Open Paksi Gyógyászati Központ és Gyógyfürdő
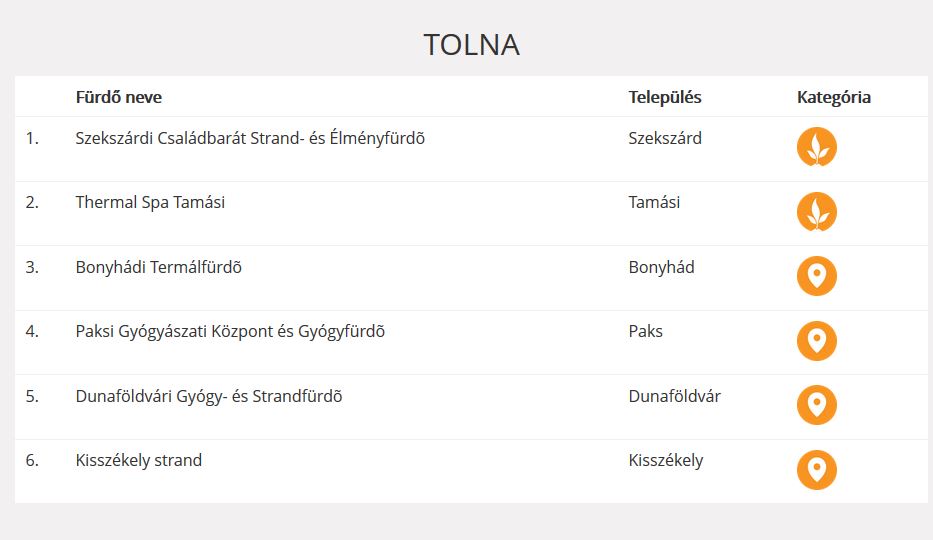Screen dimensions: 933x540 (230, 331)
